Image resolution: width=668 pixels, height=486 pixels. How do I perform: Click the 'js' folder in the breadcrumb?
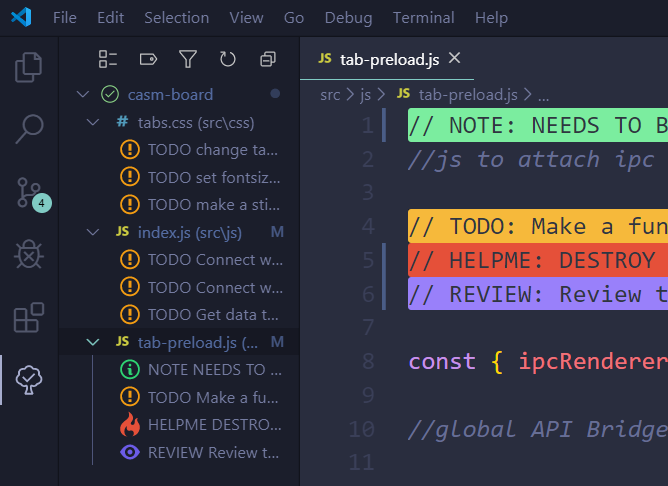point(365,95)
